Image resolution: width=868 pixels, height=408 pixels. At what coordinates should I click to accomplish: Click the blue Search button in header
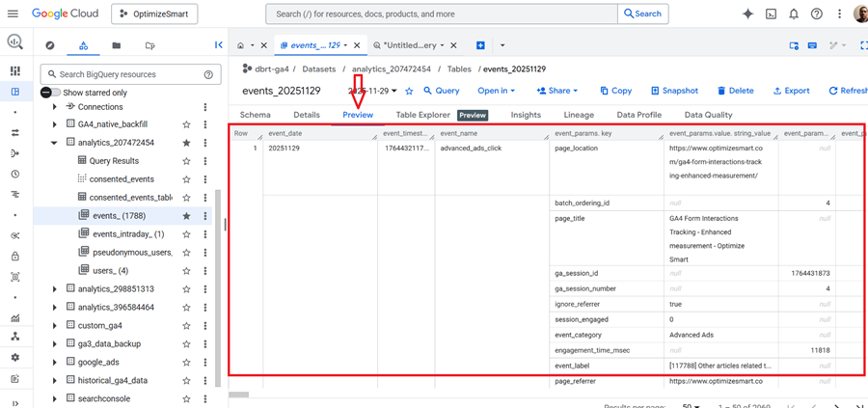click(642, 14)
